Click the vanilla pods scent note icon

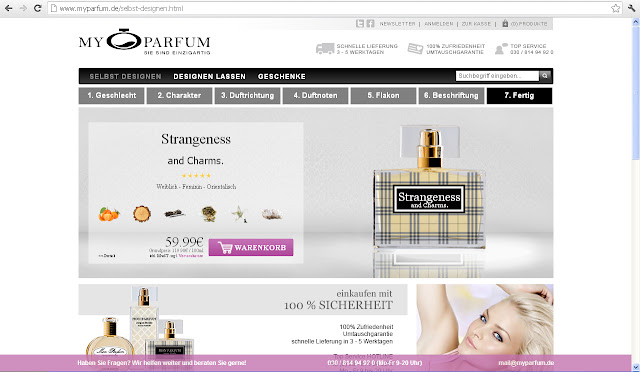[x=174, y=214]
